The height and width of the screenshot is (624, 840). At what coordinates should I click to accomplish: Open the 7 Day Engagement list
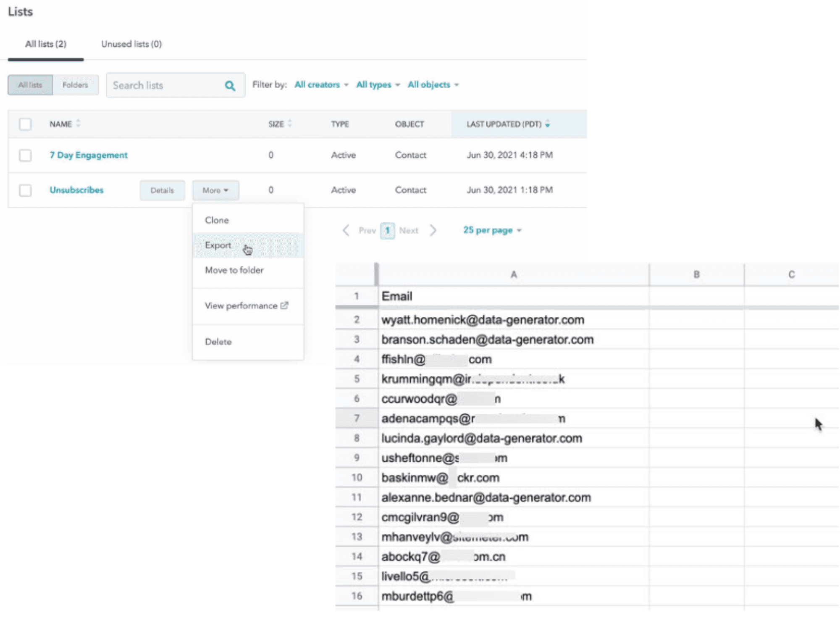point(89,155)
